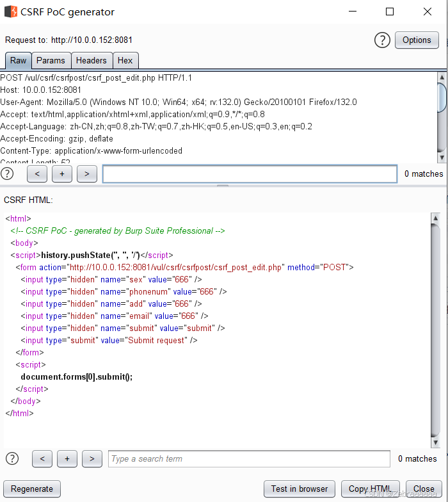Viewport: 448px width, 502px height.
Task: Click the help icon beside CSRF HTML search
Action: coord(12,458)
